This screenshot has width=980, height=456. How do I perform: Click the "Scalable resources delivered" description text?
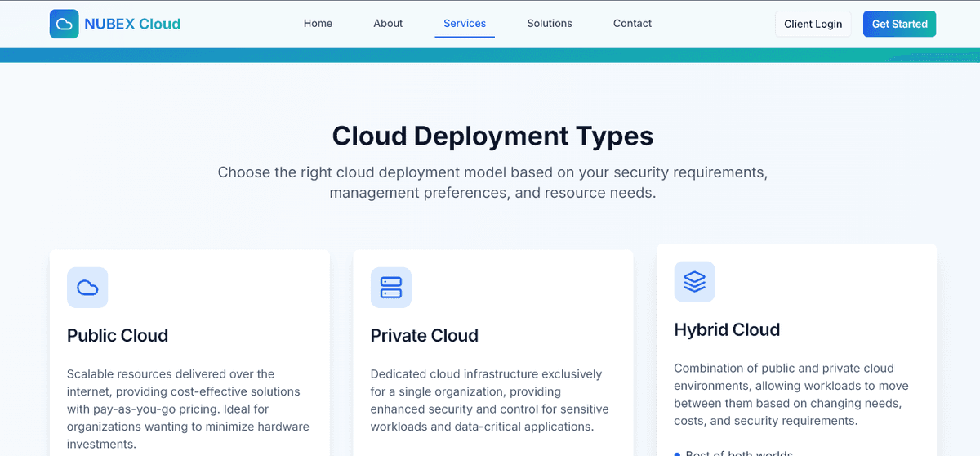point(189,409)
